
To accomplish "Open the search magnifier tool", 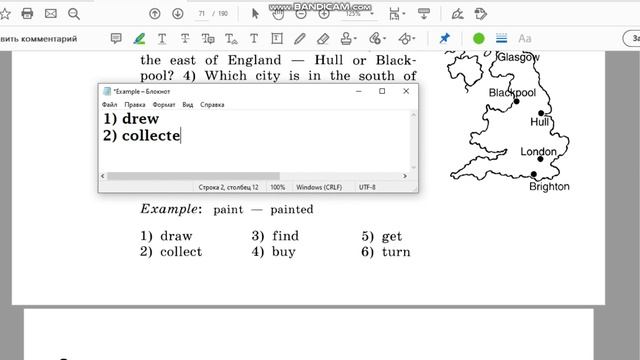I will [x=74, y=14].
